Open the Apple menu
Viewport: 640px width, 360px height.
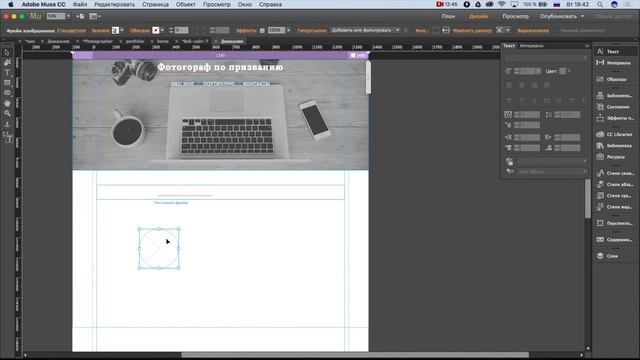click(x=11, y=4)
